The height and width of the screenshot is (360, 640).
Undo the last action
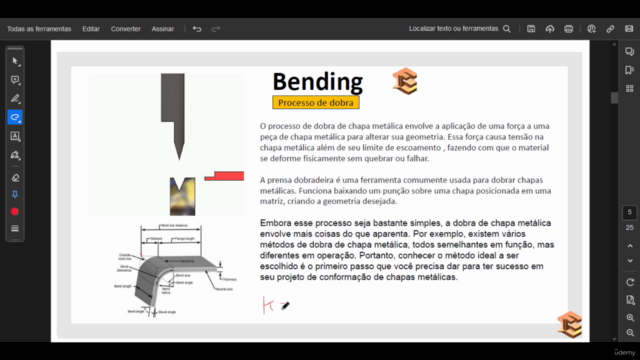pyautogui.click(x=197, y=29)
